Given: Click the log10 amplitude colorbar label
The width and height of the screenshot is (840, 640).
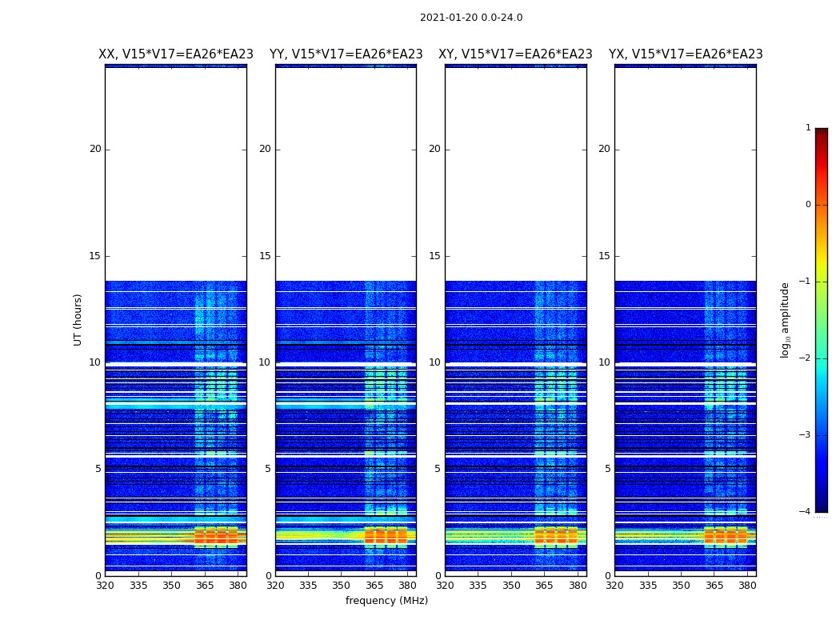Looking at the screenshot, I should pos(786,320).
